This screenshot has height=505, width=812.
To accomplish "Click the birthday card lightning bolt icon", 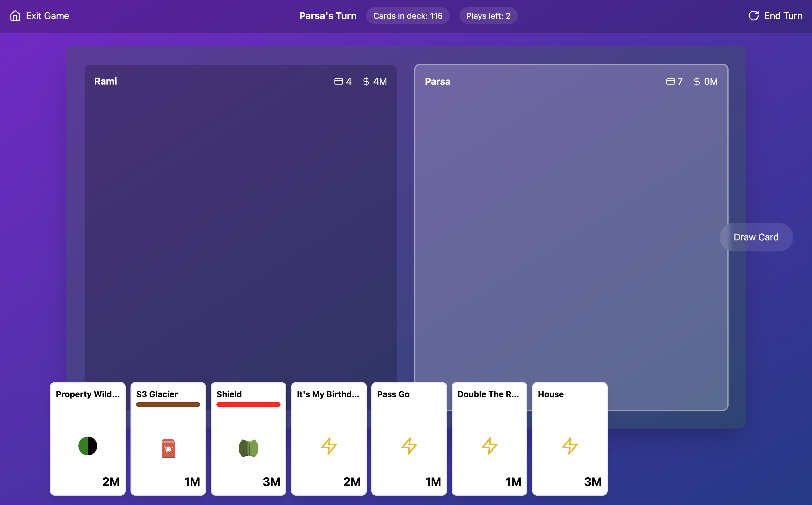I will (x=329, y=446).
